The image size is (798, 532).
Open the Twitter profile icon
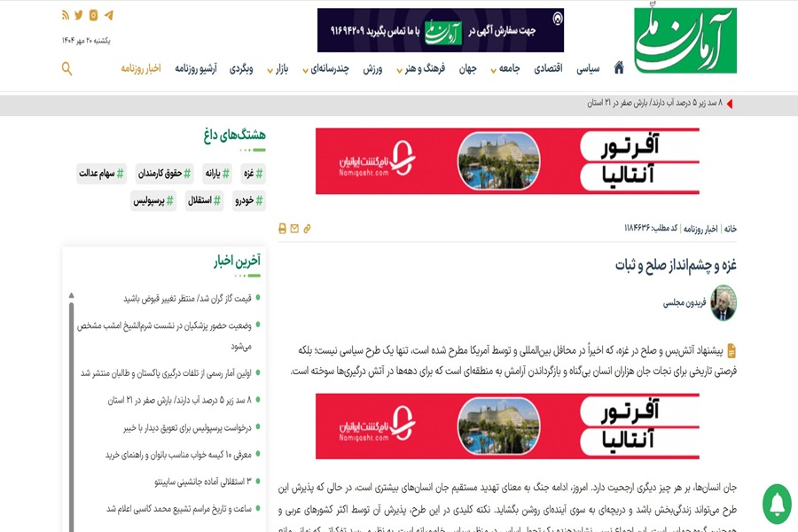(x=79, y=15)
